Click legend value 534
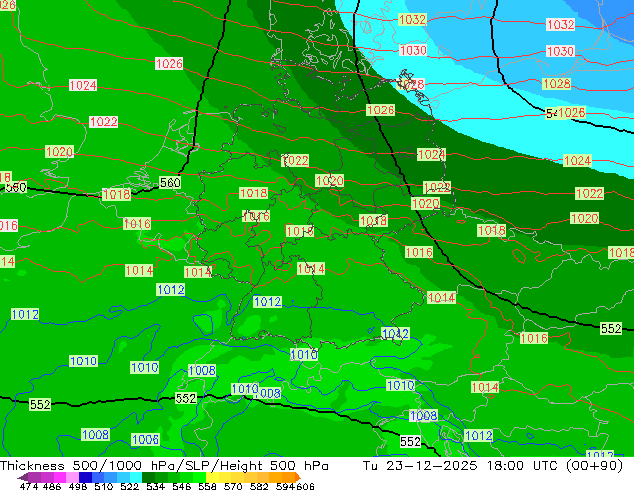This screenshot has width=634, height=490. pos(155,486)
